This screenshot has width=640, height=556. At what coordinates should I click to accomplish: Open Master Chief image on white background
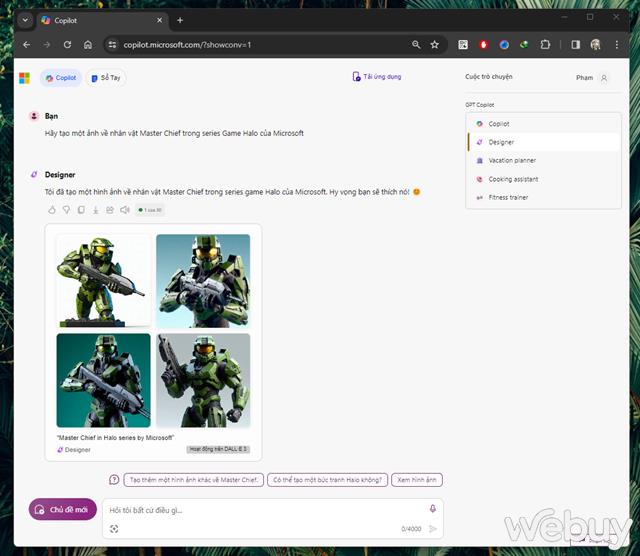point(103,281)
